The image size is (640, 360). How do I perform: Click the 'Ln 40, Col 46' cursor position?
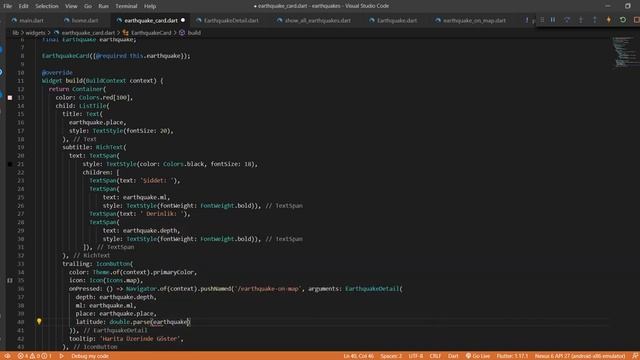pos(358,356)
